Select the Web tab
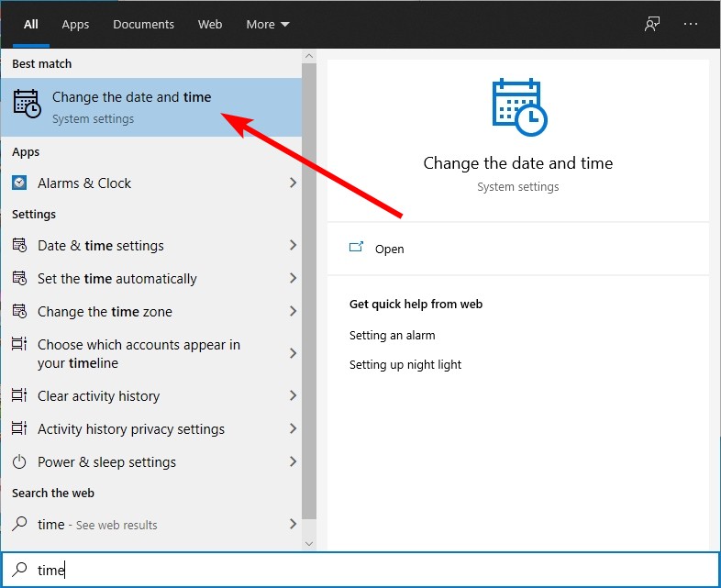 [x=210, y=25]
